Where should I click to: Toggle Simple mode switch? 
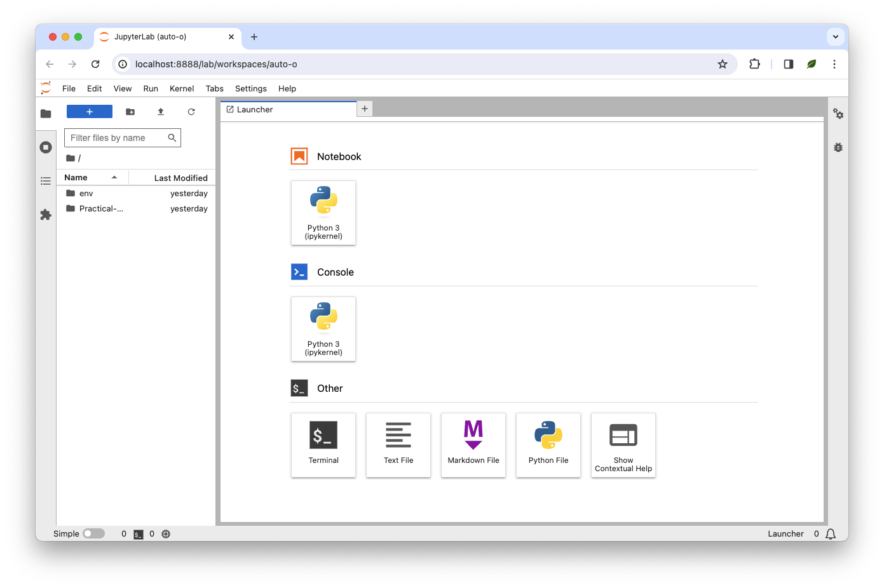[94, 534]
